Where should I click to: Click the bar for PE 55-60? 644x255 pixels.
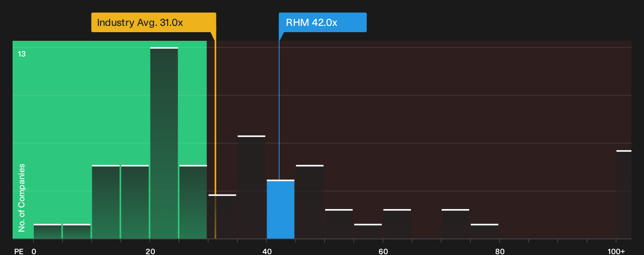coord(368,231)
